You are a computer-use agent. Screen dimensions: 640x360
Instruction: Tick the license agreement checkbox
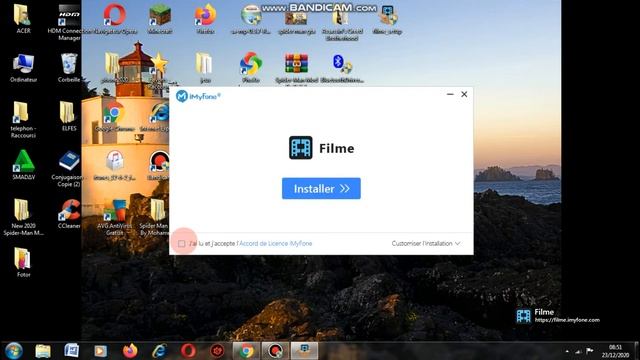click(182, 244)
